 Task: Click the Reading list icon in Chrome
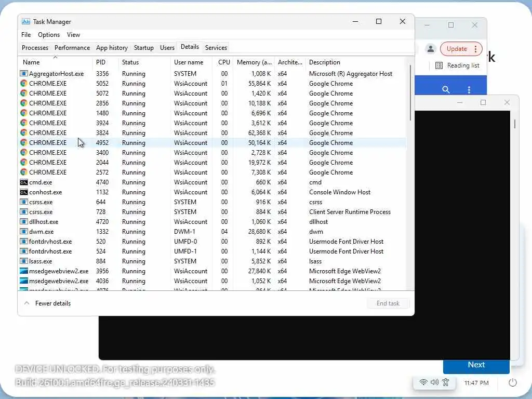(438, 65)
